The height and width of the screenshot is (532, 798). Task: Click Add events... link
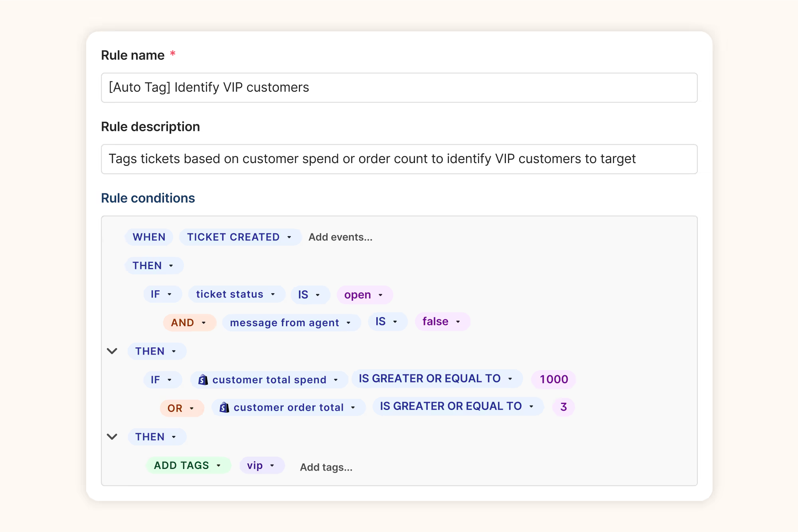340,237
